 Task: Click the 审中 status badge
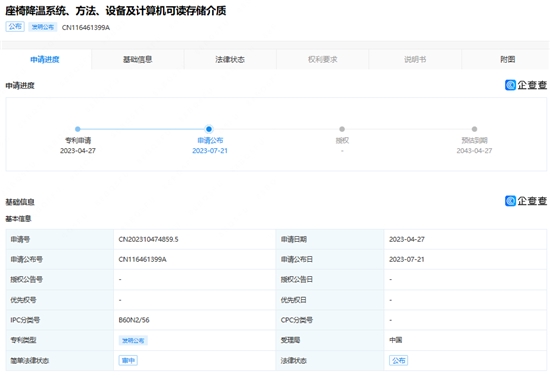pos(128,360)
